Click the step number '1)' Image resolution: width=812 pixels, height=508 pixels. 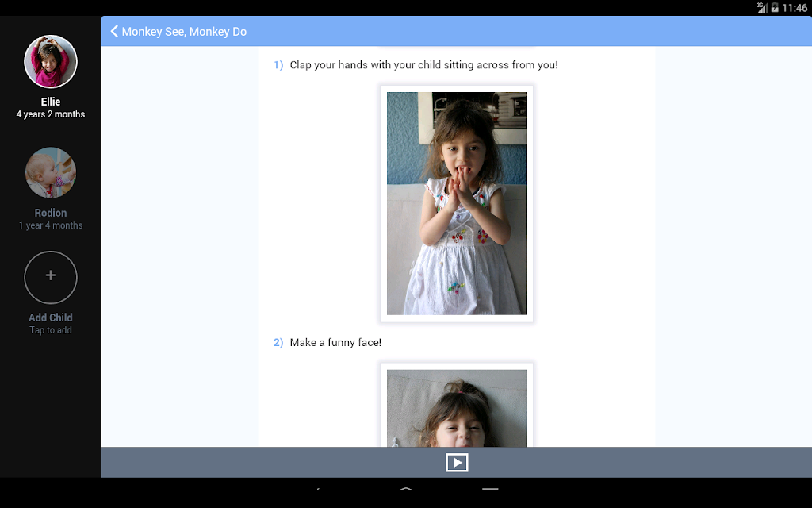pyautogui.click(x=278, y=65)
